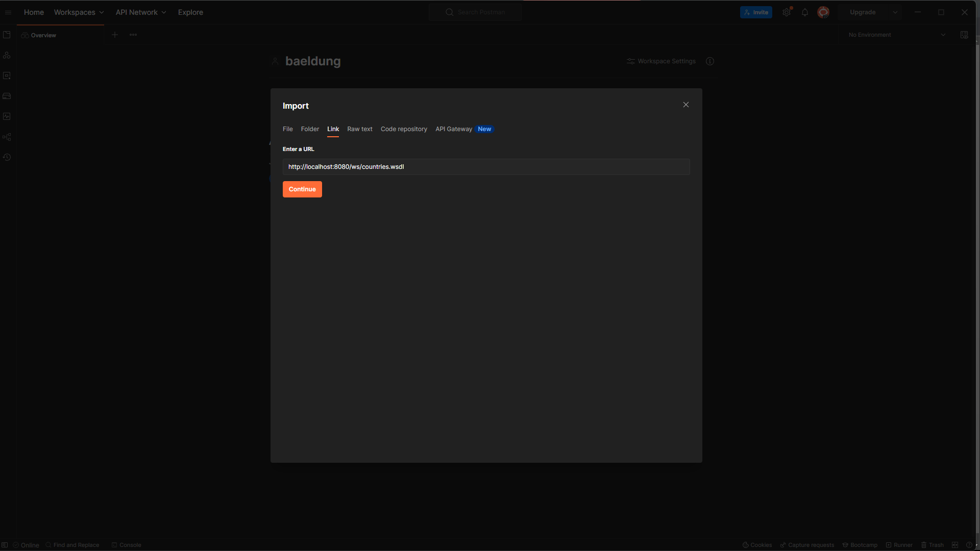Open the Mock Servers panel

pos(7,96)
